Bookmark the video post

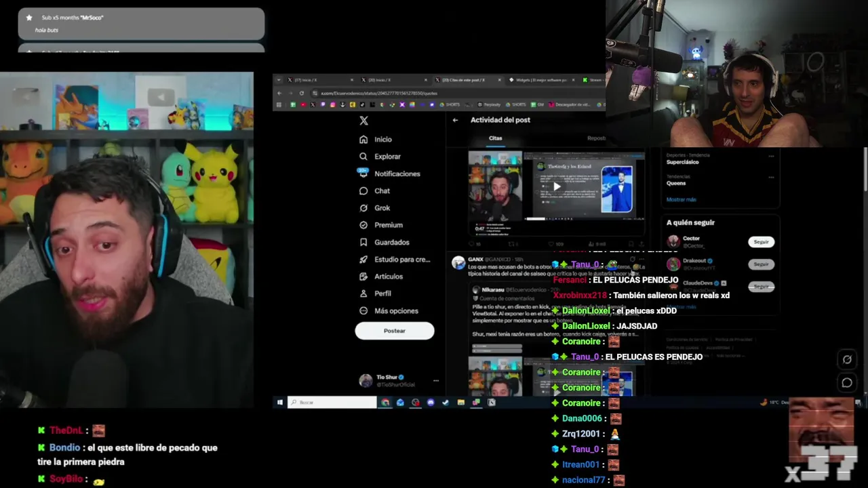pyautogui.click(x=631, y=244)
